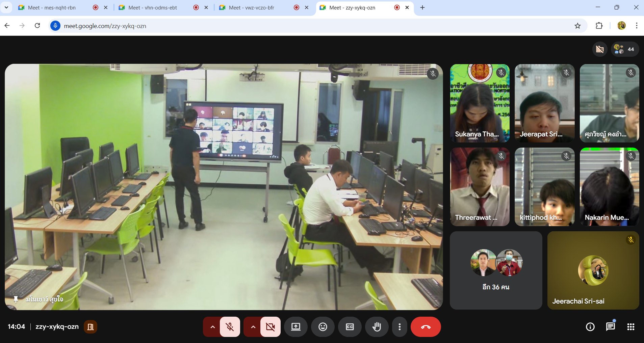This screenshot has height=343, width=644.
Task: Raise hand in the meeting
Action: pos(377,327)
